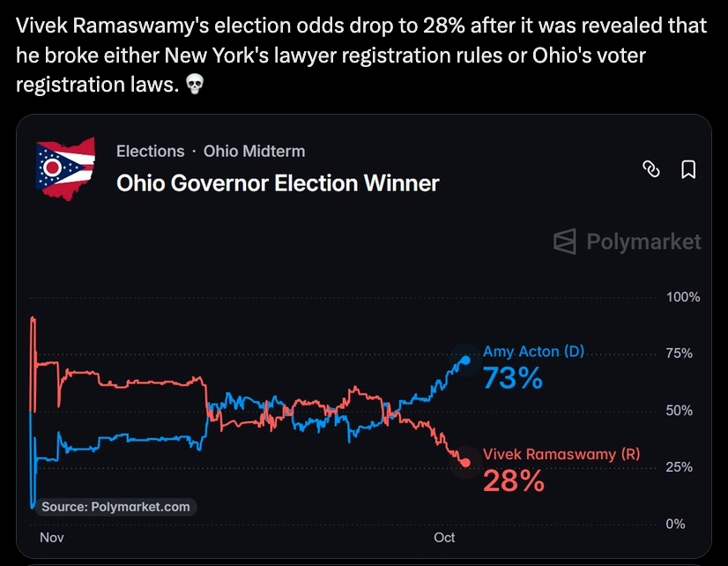Open the Elections category link
728x566 pixels.
[x=151, y=152]
